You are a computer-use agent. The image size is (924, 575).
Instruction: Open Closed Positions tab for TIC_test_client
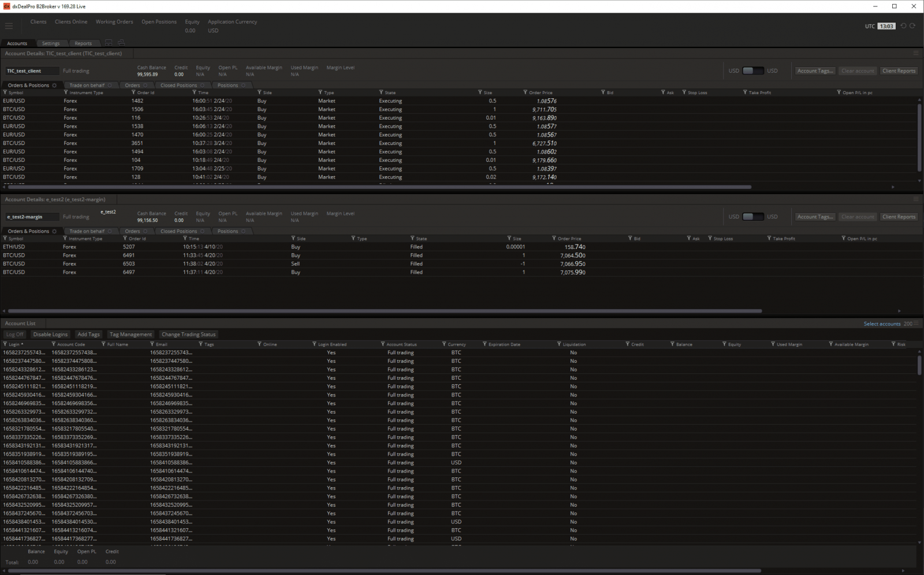pos(178,86)
